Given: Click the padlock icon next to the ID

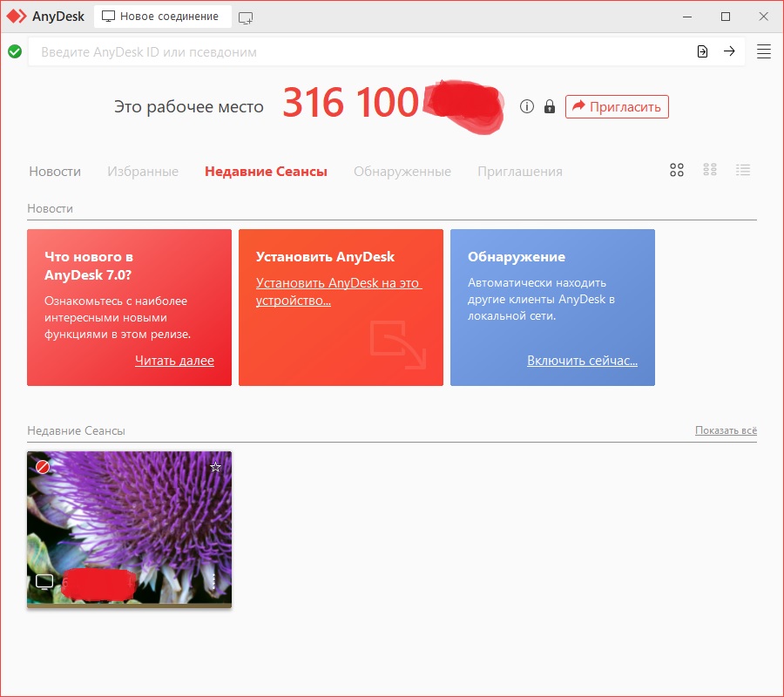Looking at the screenshot, I should 550,106.
